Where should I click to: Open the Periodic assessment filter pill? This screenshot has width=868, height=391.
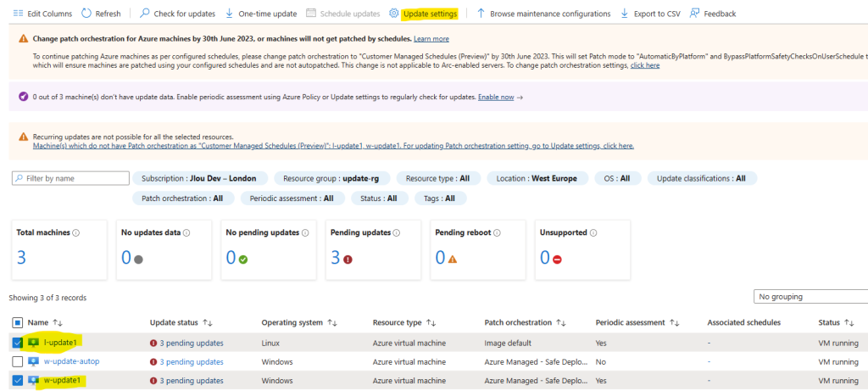tap(292, 198)
